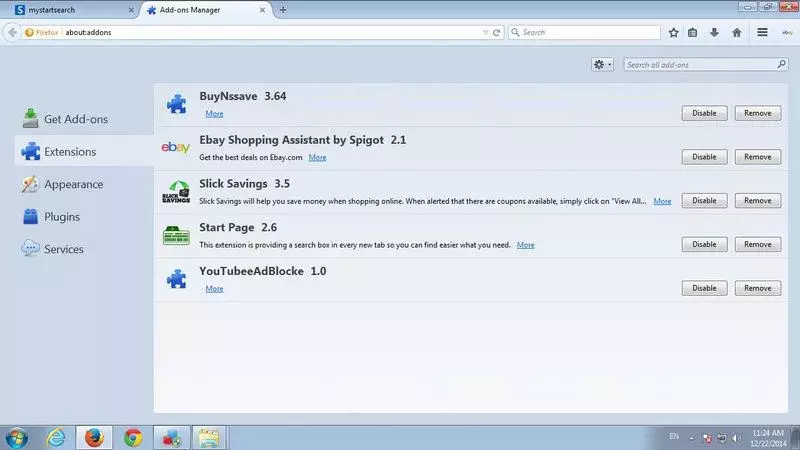The image size is (800, 450).
Task: Close the mystartsearch tab
Action: [131, 10]
